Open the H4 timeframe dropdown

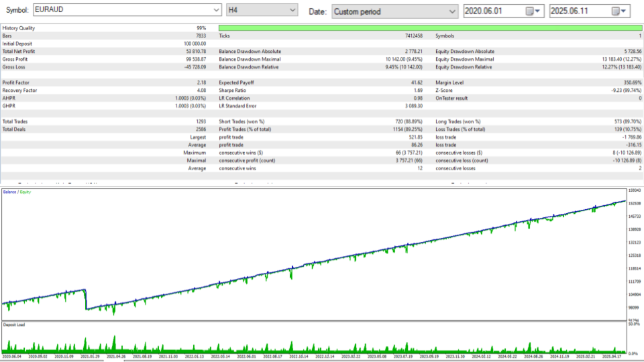(292, 10)
